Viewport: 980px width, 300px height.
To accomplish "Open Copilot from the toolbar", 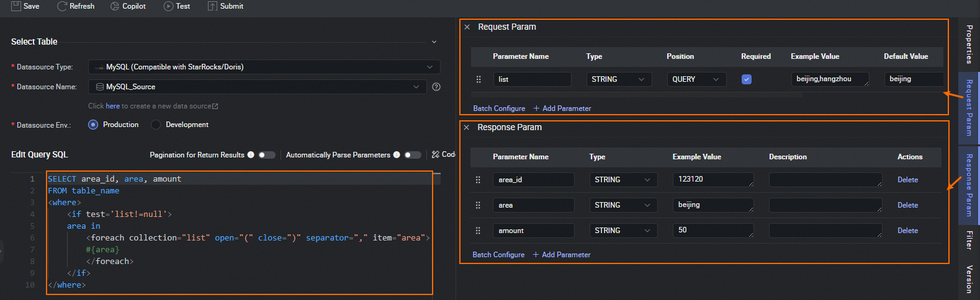I will tap(115, 6).
